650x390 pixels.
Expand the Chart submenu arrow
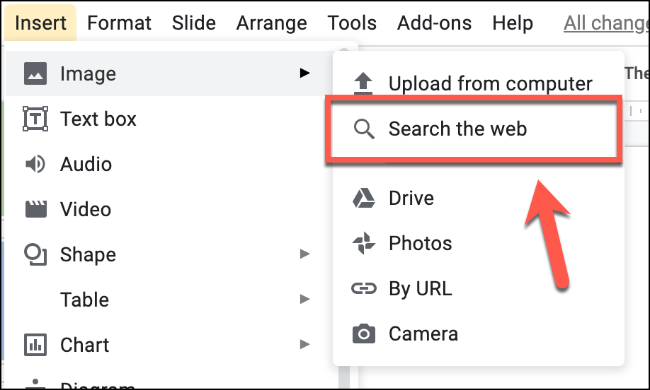coord(305,344)
